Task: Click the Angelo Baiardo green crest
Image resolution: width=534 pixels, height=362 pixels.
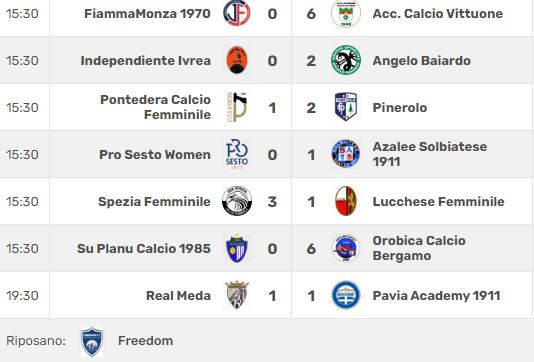Action: [x=346, y=60]
